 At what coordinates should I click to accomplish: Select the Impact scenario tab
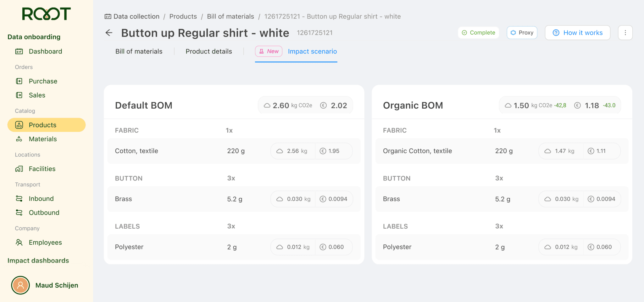(x=312, y=51)
